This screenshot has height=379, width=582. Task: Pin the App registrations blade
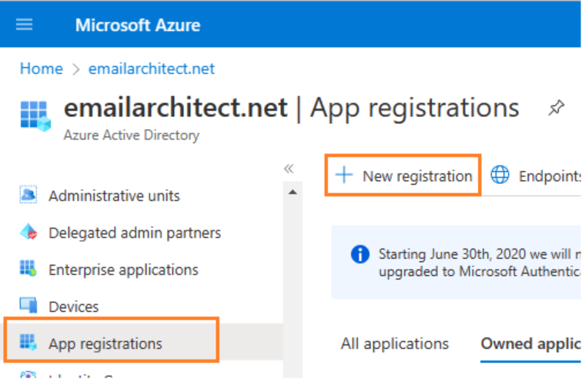[x=556, y=108]
